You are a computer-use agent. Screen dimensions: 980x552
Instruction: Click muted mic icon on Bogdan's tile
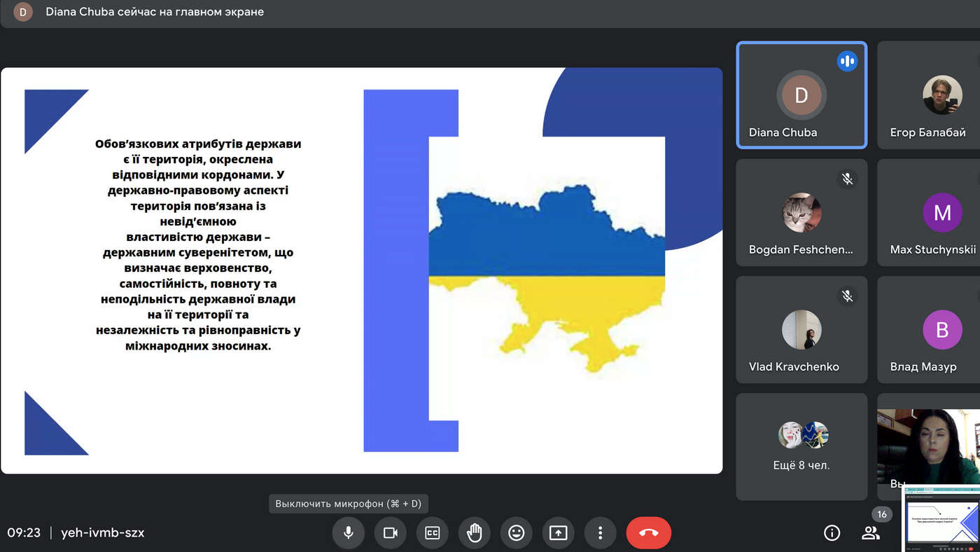(847, 179)
